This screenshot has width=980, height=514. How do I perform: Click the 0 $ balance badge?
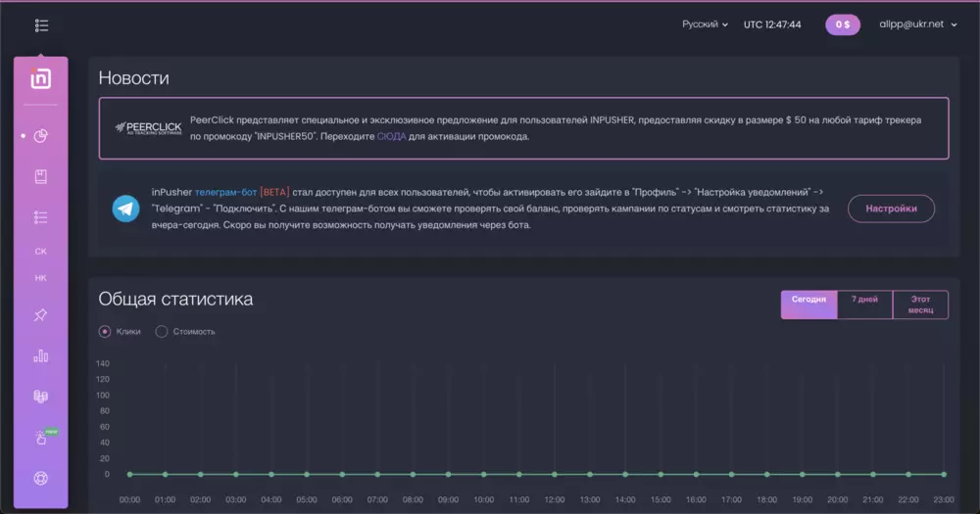(x=843, y=24)
